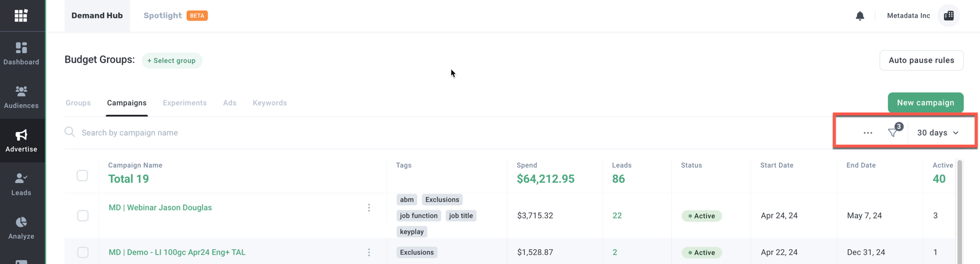This screenshot has width=980, height=264.
Task: Expand the 30 days date range dropdown
Action: [938, 133]
